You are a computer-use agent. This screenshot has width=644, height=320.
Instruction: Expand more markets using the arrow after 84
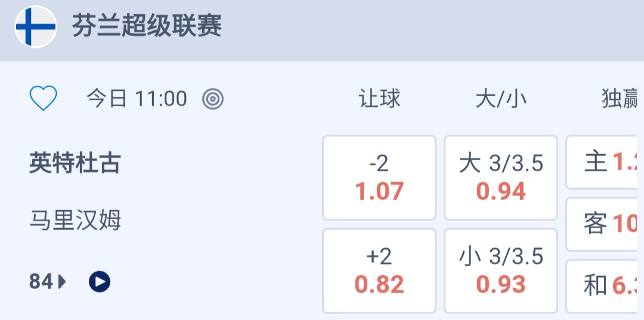click(x=62, y=281)
